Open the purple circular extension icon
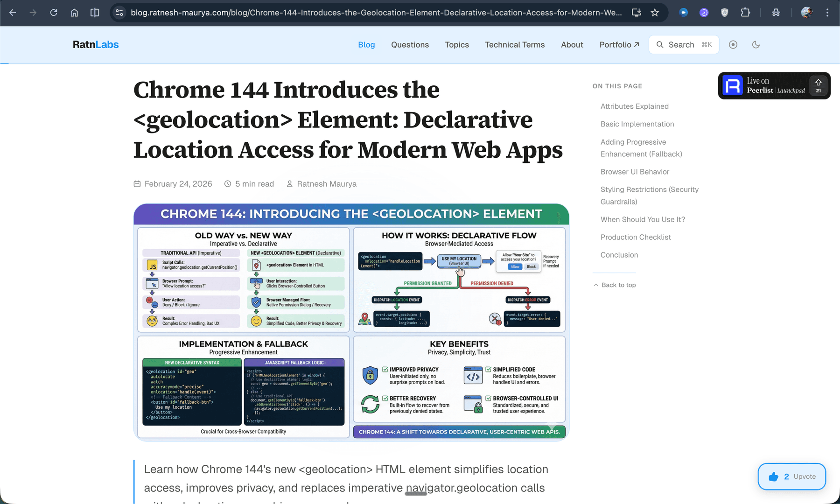 coord(704,13)
